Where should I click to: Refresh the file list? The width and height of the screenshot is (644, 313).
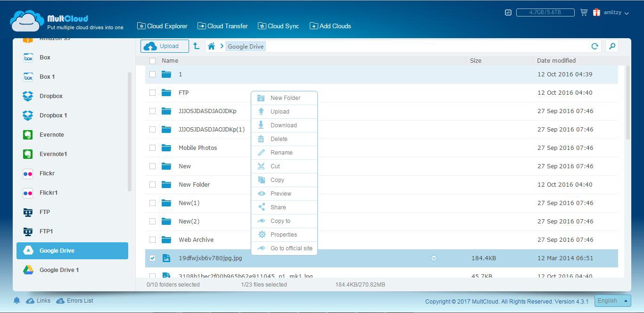coord(594,46)
